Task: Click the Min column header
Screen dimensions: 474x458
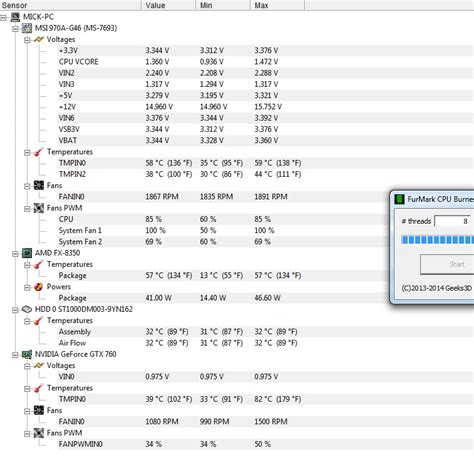Action: click(x=223, y=5)
